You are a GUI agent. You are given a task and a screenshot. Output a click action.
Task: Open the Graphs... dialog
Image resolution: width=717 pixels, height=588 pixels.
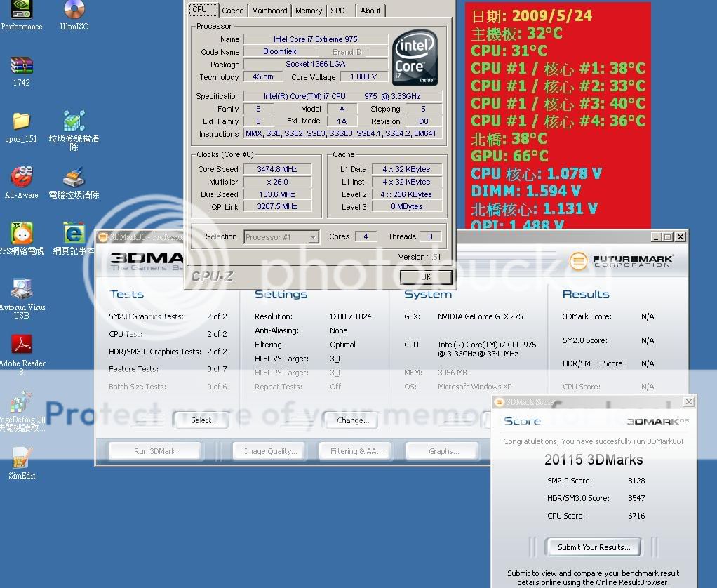443,451
